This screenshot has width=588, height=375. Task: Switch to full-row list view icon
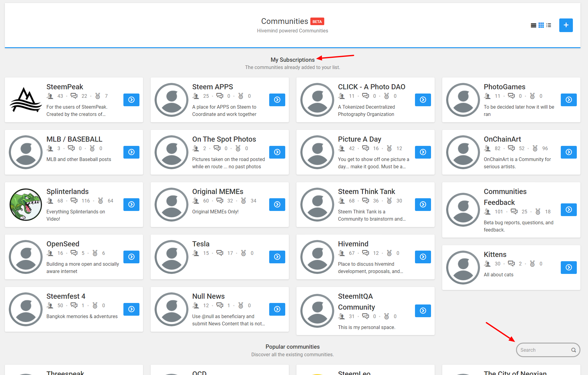[534, 25]
